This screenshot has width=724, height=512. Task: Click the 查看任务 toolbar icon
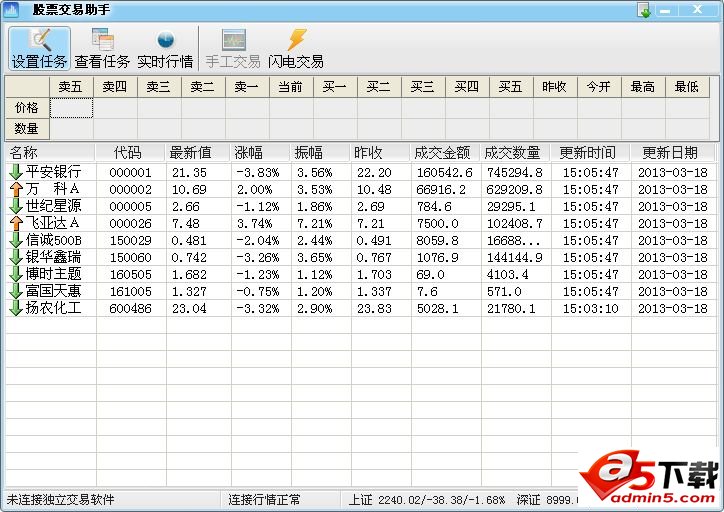[x=102, y=48]
